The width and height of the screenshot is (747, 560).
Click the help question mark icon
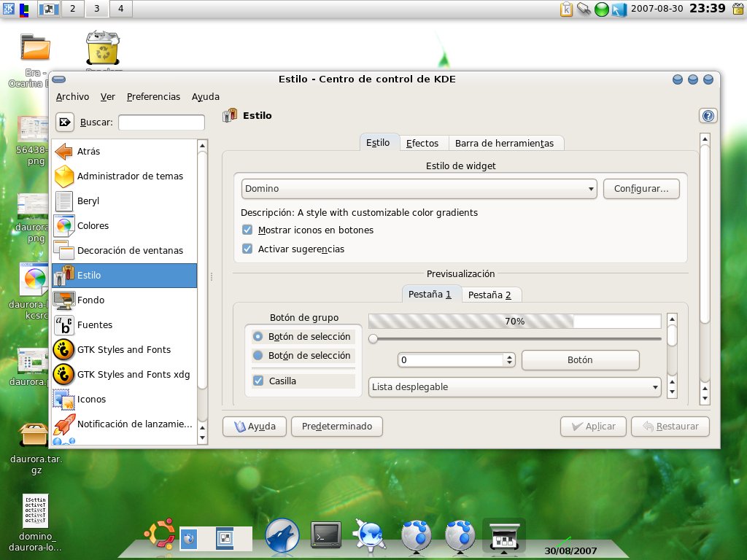coord(708,116)
